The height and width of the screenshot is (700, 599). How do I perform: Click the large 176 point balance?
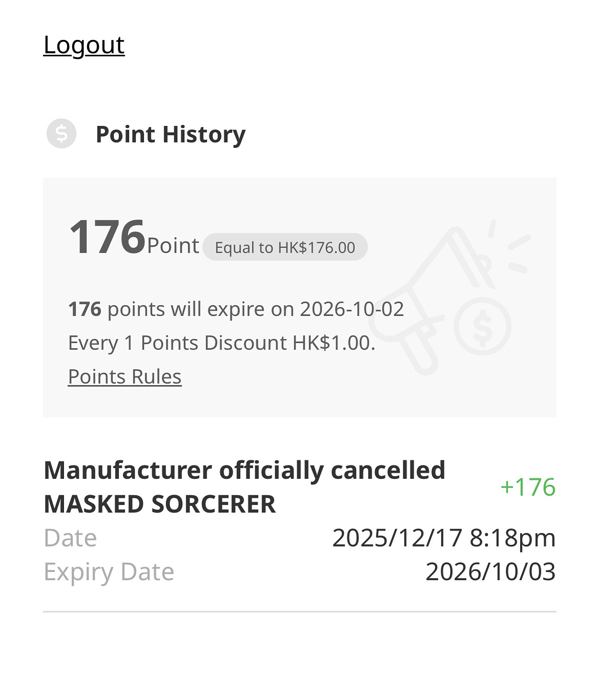pos(108,237)
